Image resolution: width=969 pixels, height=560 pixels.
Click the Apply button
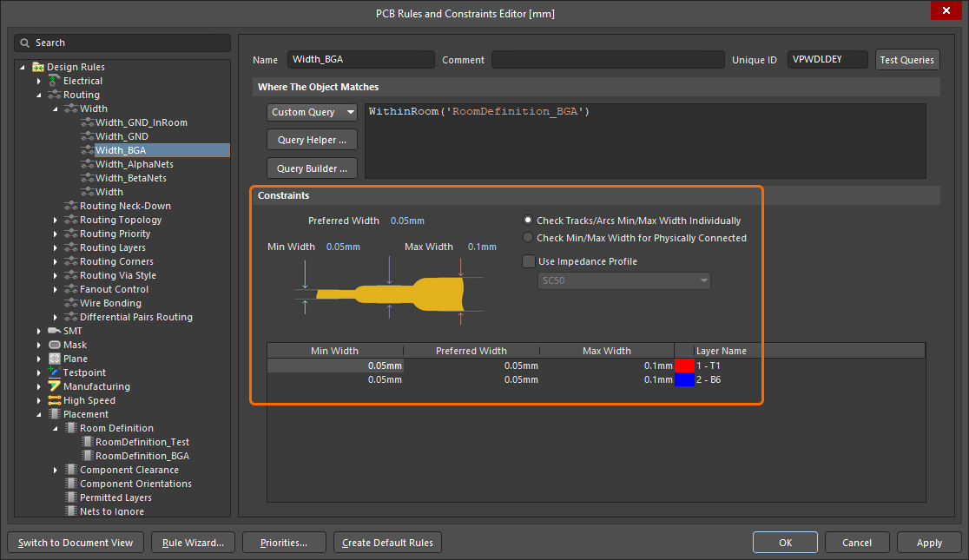click(929, 543)
